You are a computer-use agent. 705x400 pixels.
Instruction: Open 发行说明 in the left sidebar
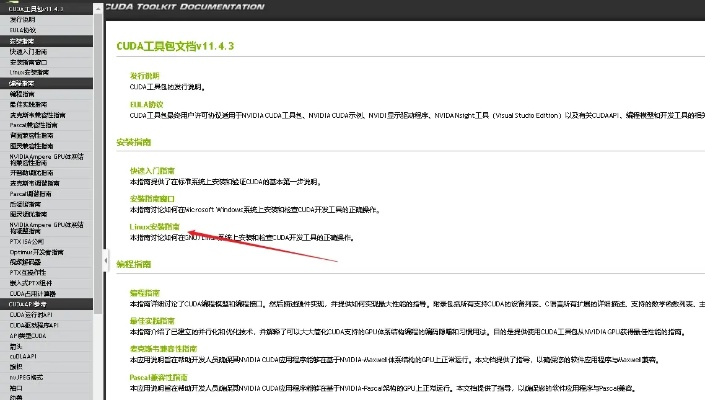pos(22,19)
